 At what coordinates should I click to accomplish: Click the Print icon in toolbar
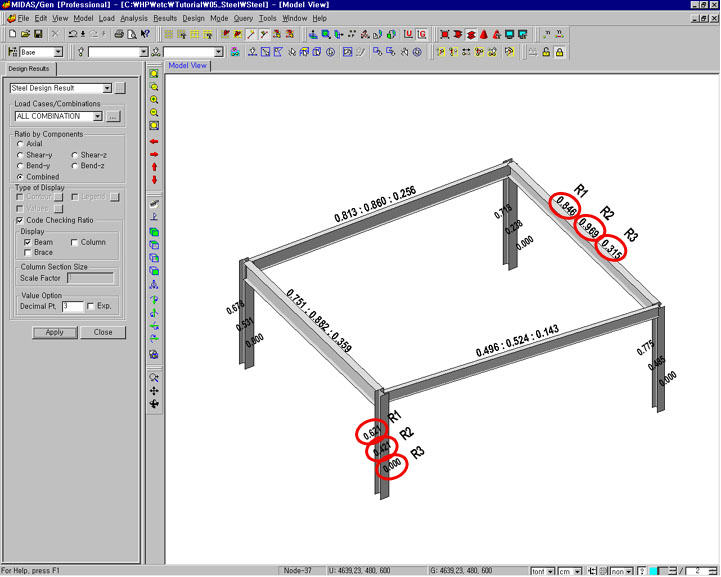click(119, 34)
